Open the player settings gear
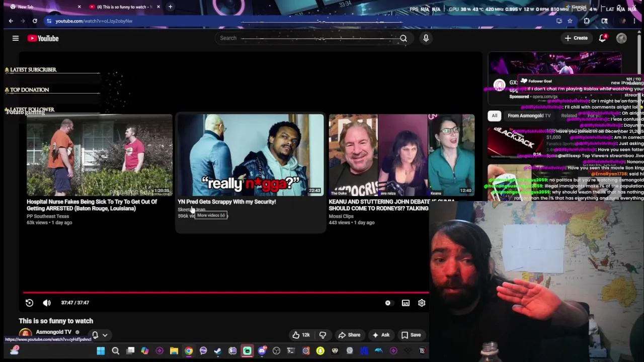This screenshot has height=362, width=644. tap(422, 303)
